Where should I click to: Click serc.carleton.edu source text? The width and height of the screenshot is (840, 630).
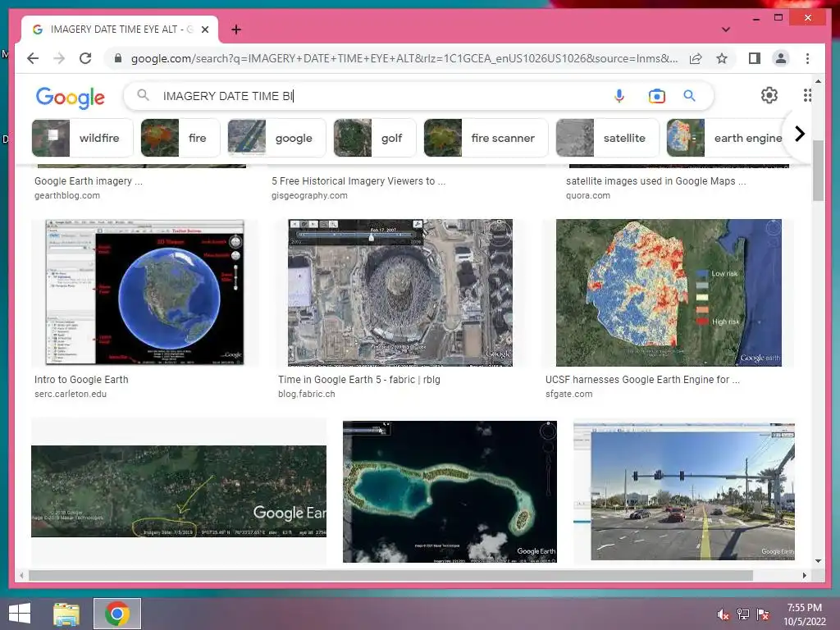tap(71, 394)
